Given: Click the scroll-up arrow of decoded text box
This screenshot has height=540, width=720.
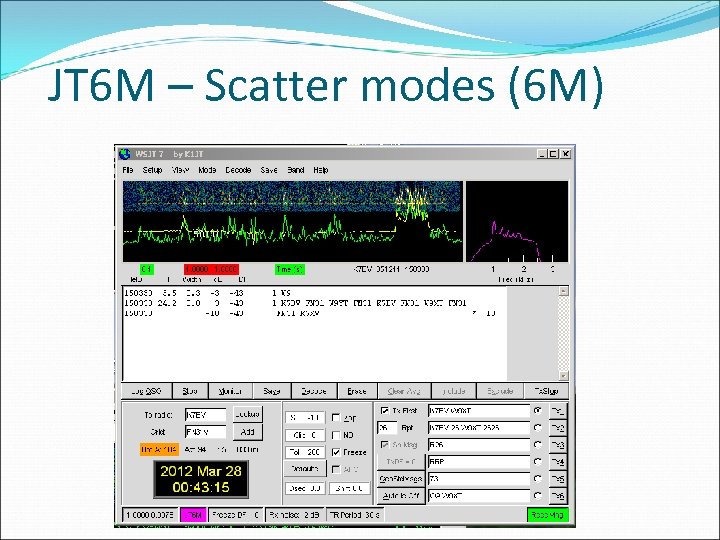Looking at the screenshot, I should point(563,291).
